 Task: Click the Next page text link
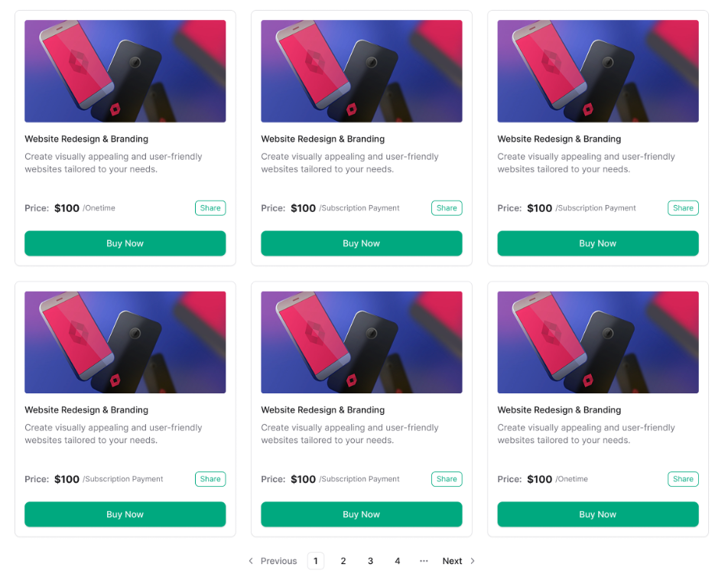(x=452, y=561)
